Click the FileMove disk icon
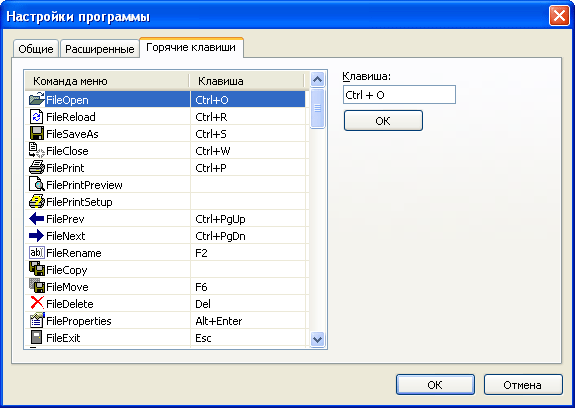The height and width of the screenshot is (408, 575). click(37, 286)
